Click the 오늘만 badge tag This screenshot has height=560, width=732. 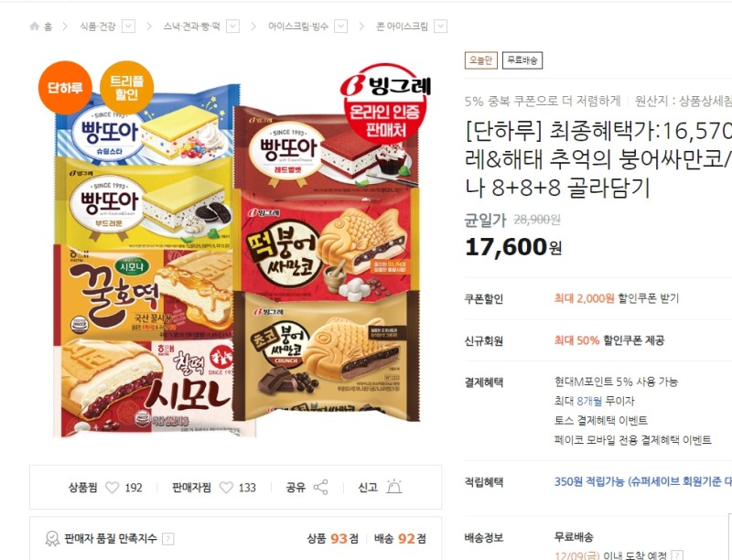(x=481, y=60)
